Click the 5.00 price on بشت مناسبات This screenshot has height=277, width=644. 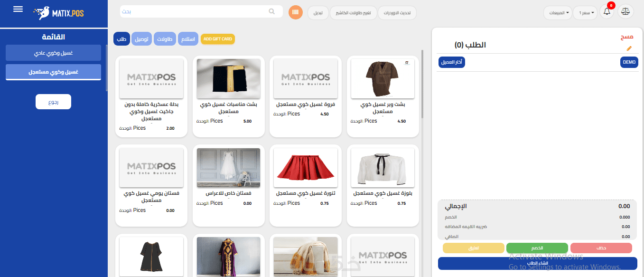click(247, 121)
